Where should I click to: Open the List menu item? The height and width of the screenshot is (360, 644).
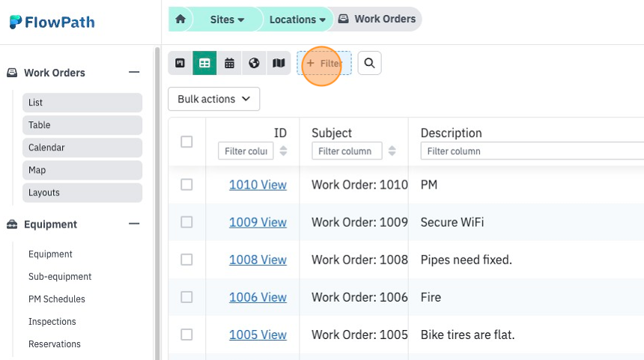coord(82,103)
